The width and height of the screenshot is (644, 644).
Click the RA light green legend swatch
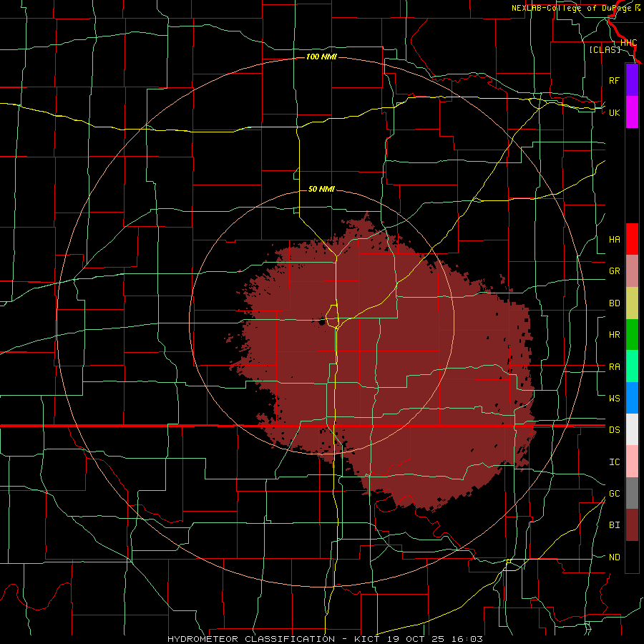click(x=632, y=366)
